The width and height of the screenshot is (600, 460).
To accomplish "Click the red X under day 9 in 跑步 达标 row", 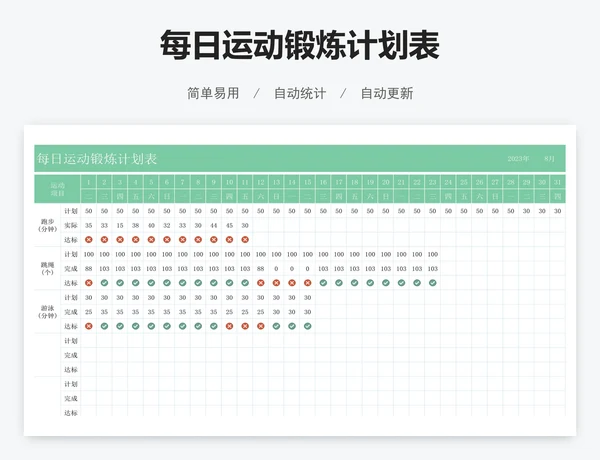I will pyautogui.click(x=214, y=240).
